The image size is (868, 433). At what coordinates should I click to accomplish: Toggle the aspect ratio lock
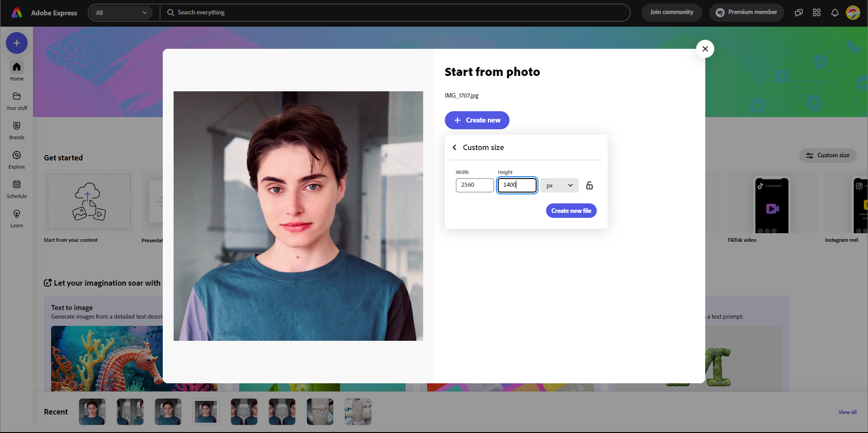point(590,185)
